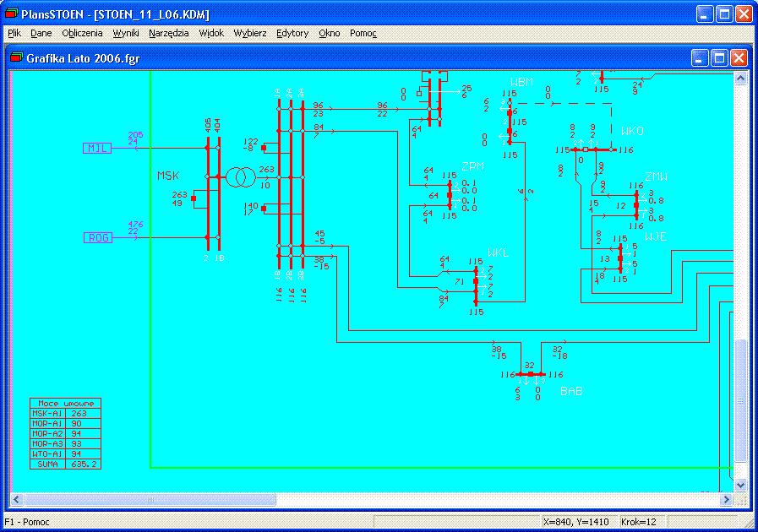This screenshot has height=532, width=758.
Task: Click the Krok=12 status bar field
Action: coord(639,522)
